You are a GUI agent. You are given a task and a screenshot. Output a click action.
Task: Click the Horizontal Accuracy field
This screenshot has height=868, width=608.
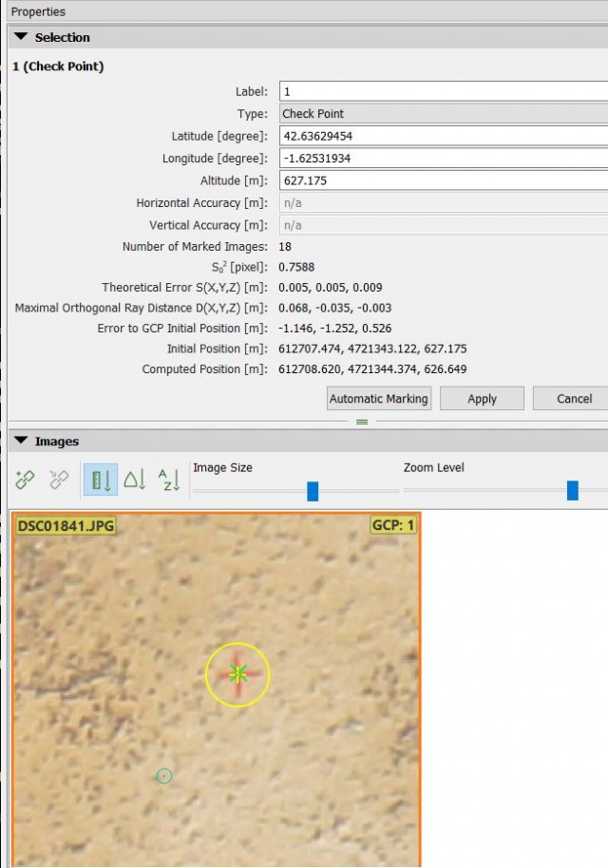click(444, 202)
